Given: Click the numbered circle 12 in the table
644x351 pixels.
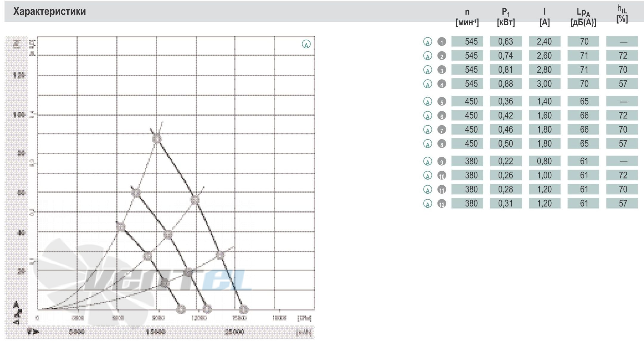Looking at the screenshot, I should click(x=442, y=204).
